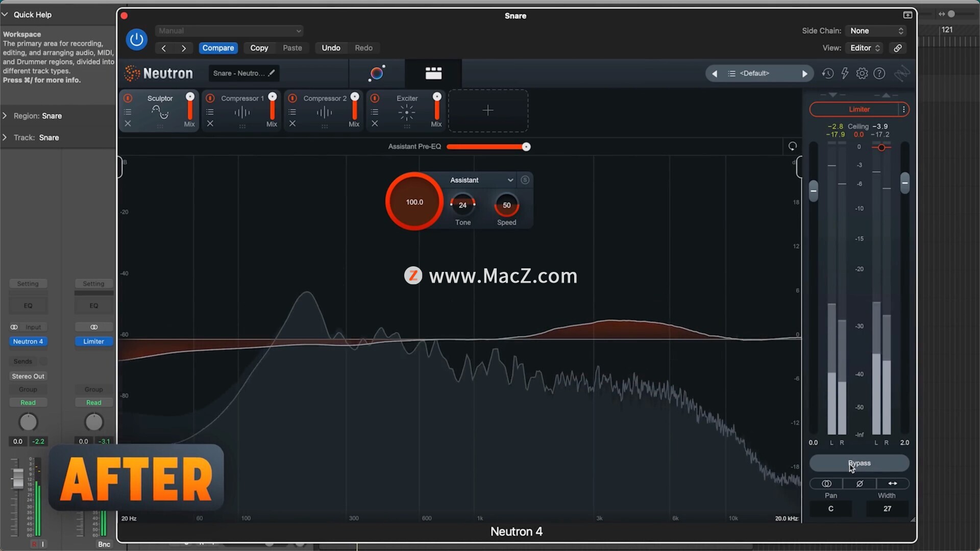Open Sculptor module preset list icon
Viewport: 980px width, 551px height.
(128, 112)
